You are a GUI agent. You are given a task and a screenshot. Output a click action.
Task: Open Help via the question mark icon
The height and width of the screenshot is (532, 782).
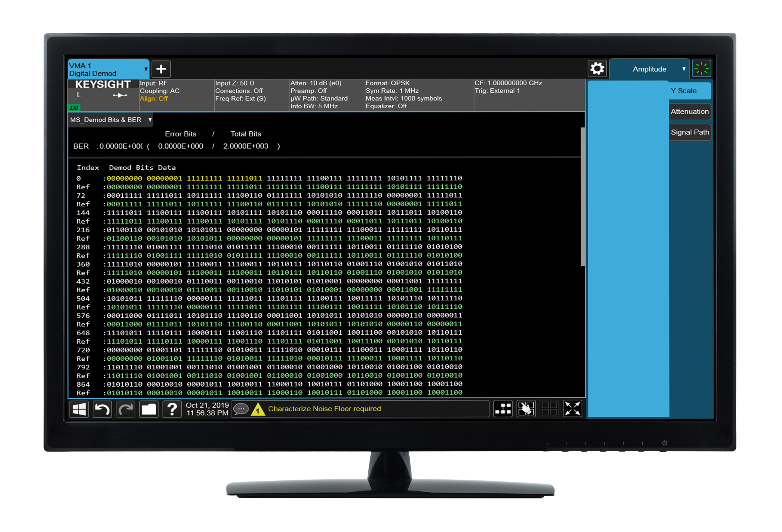click(171, 409)
